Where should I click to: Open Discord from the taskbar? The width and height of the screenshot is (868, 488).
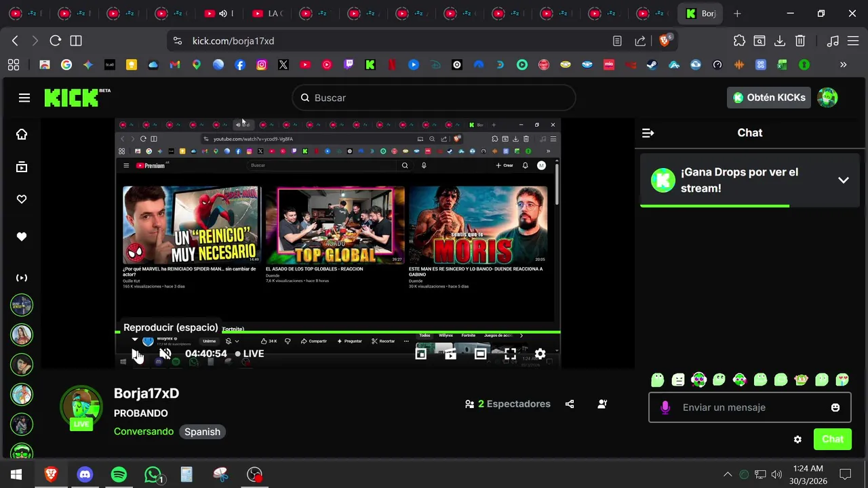point(85,474)
